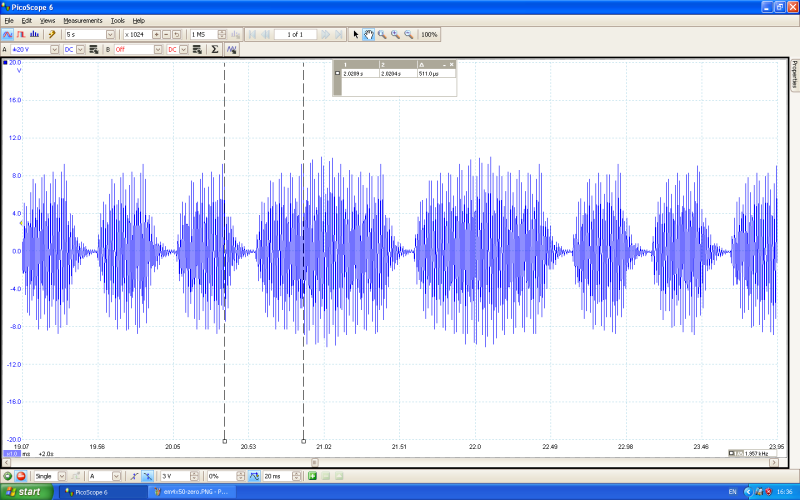Open the Properties side tab
This screenshot has width=800, height=500.
click(x=795, y=74)
